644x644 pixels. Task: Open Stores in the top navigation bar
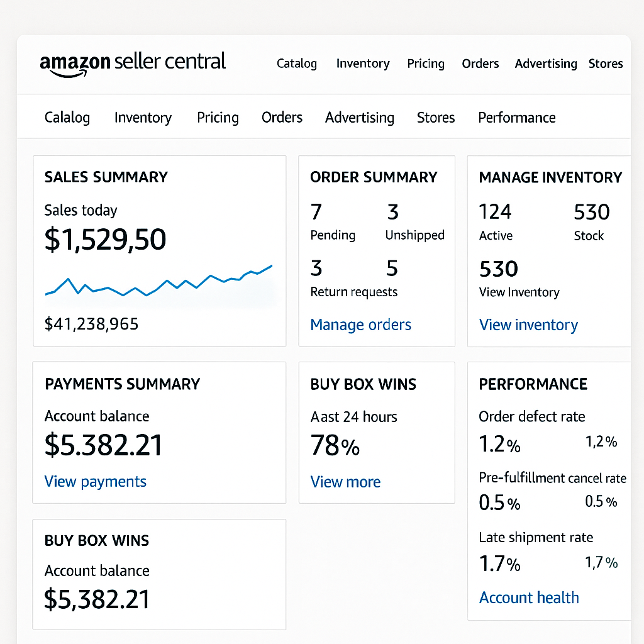click(x=606, y=64)
